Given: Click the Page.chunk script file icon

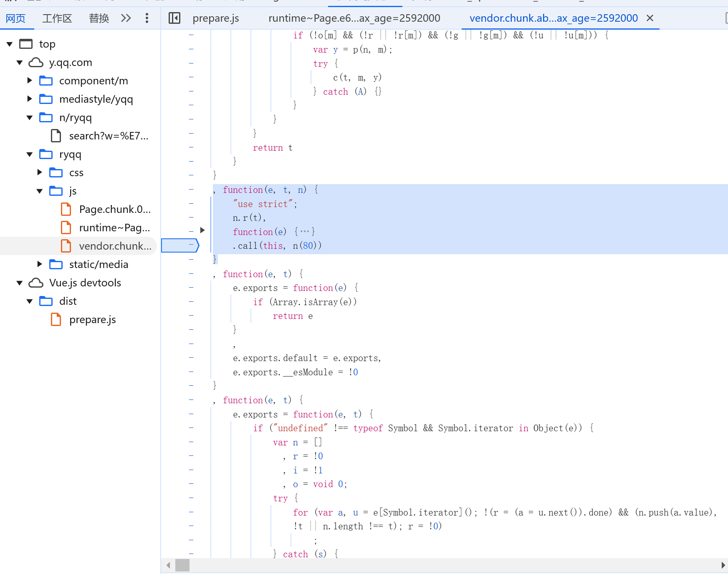Looking at the screenshot, I should point(66,209).
